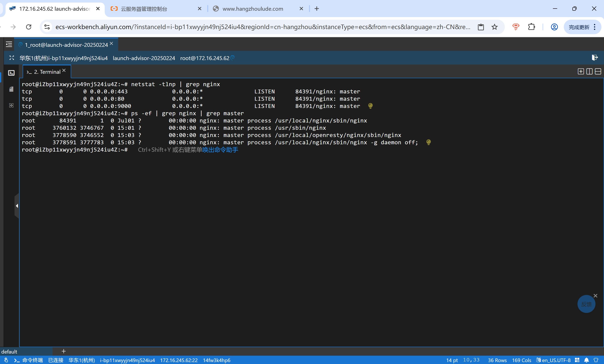Switch to 云服务器管理控制台 browser tab
The image size is (604, 364).
coord(144,9)
